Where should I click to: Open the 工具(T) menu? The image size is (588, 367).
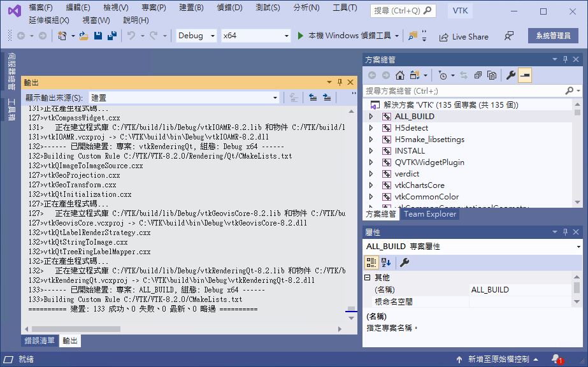(x=345, y=8)
